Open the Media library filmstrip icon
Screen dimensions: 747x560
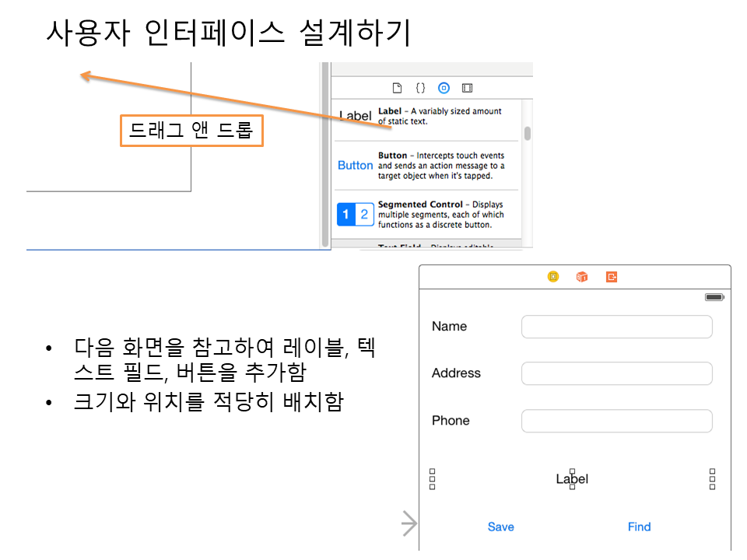click(467, 88)
